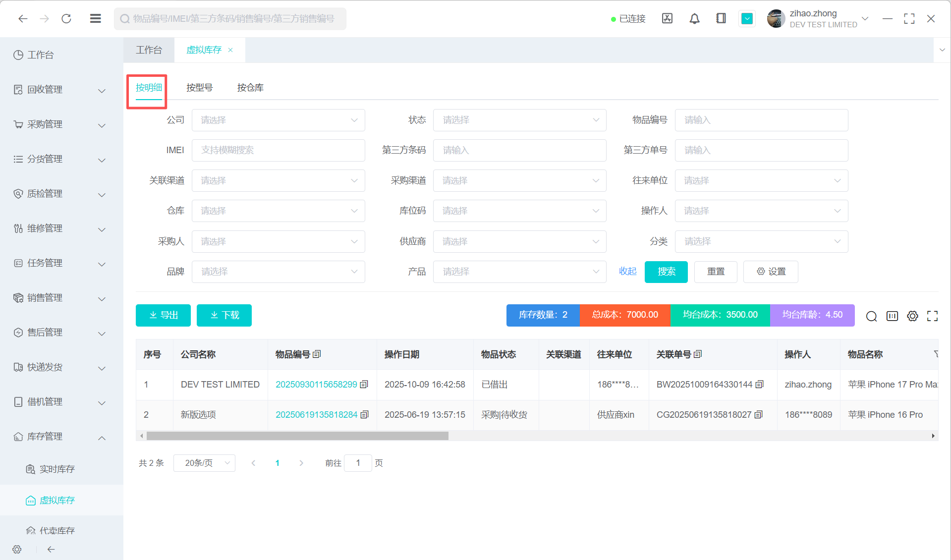Open the 20条/页 page size dropdown
Screen dimensions: 951x560
204,463
